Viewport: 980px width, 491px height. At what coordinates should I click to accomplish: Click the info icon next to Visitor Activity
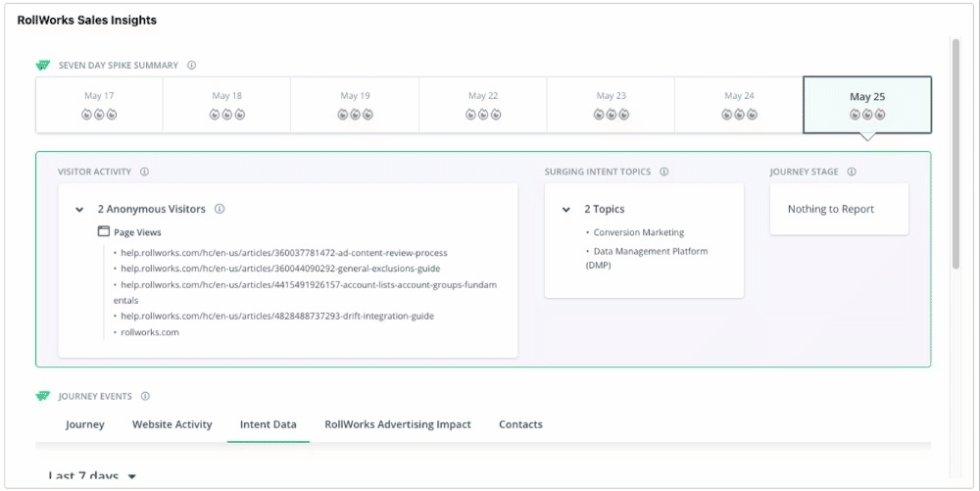click(144, 172)
